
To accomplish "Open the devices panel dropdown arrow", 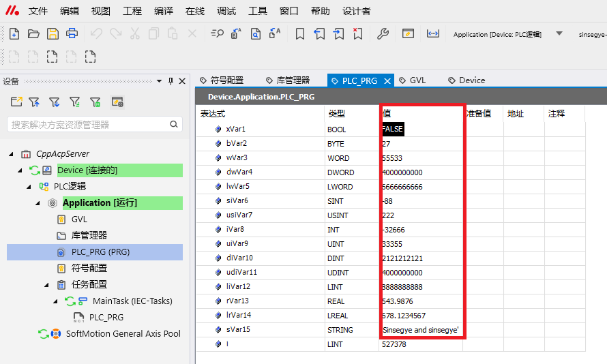I will (159, 81).
